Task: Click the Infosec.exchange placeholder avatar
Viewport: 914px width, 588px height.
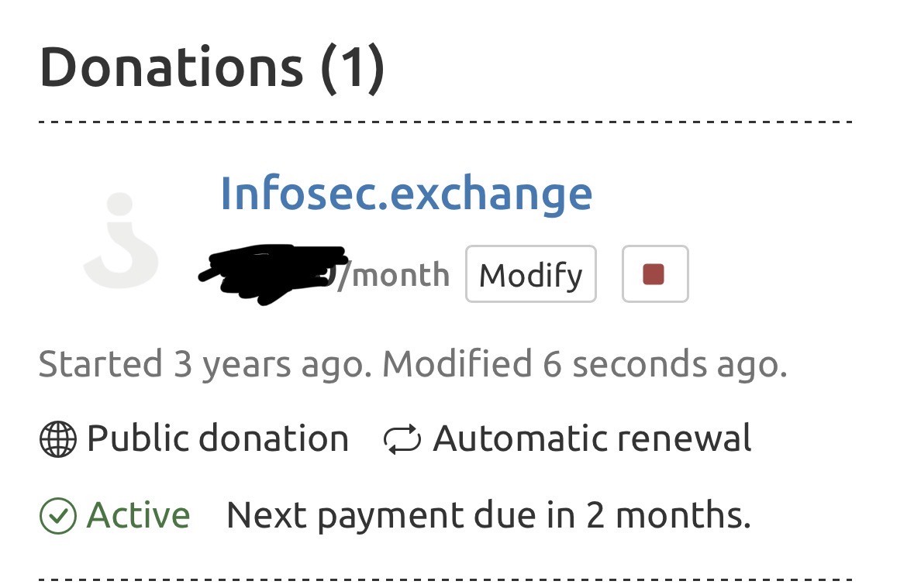Action: coord(122,241)
